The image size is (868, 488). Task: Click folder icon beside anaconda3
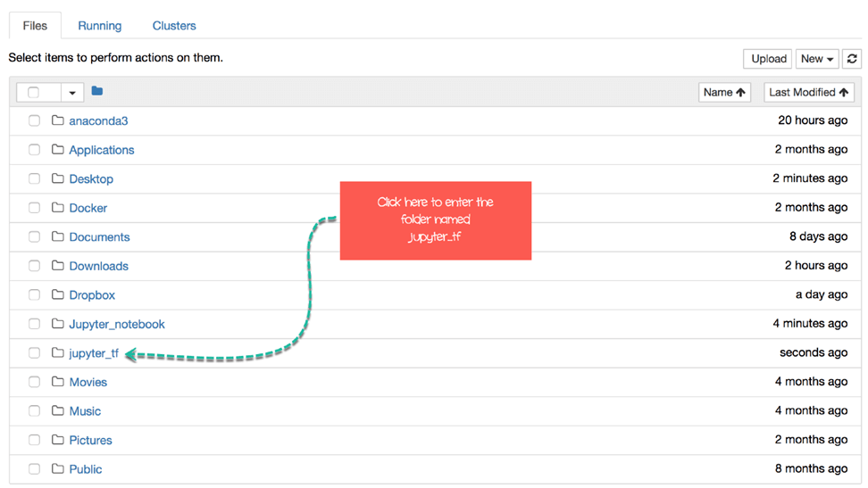coord(58,120)
